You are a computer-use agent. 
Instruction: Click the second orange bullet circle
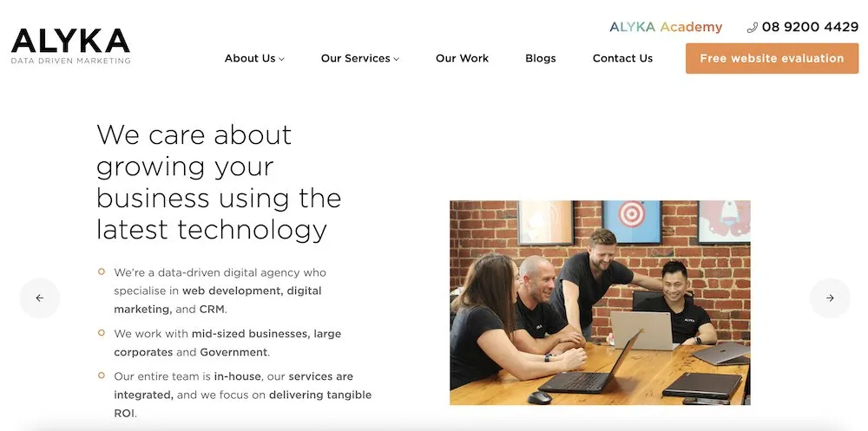tap(102, 333)
